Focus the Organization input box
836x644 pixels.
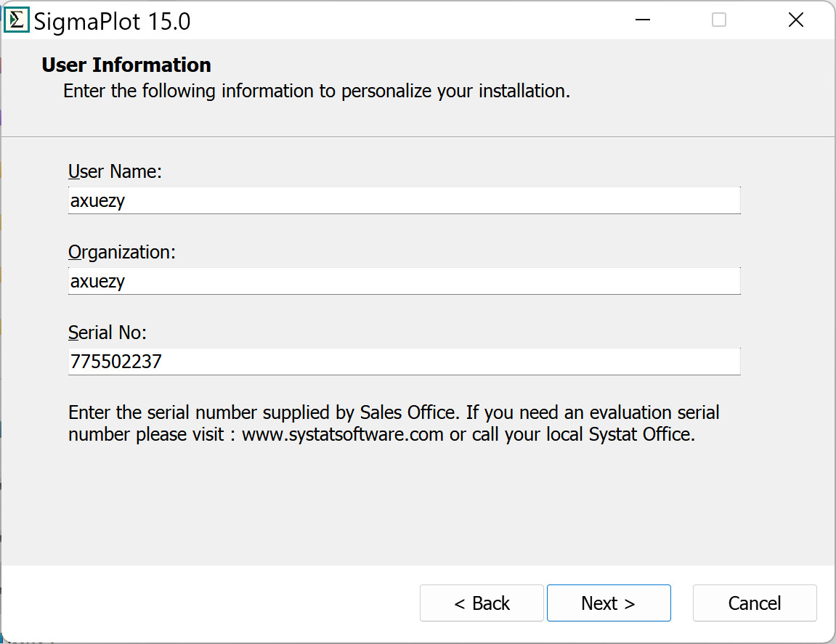click(404, 281)
